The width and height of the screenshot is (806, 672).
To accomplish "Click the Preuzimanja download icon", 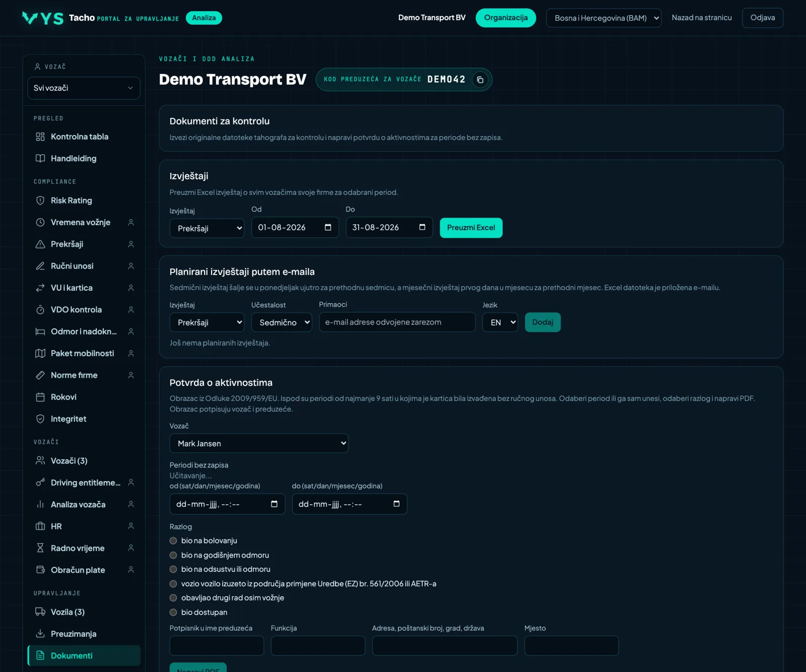I will pos(40,634).
